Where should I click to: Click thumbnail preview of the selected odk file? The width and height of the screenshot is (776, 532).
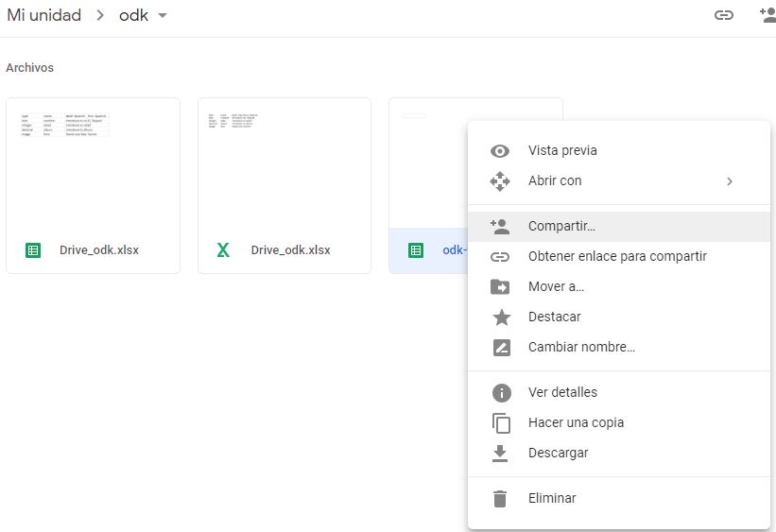(x=428, y=163)
